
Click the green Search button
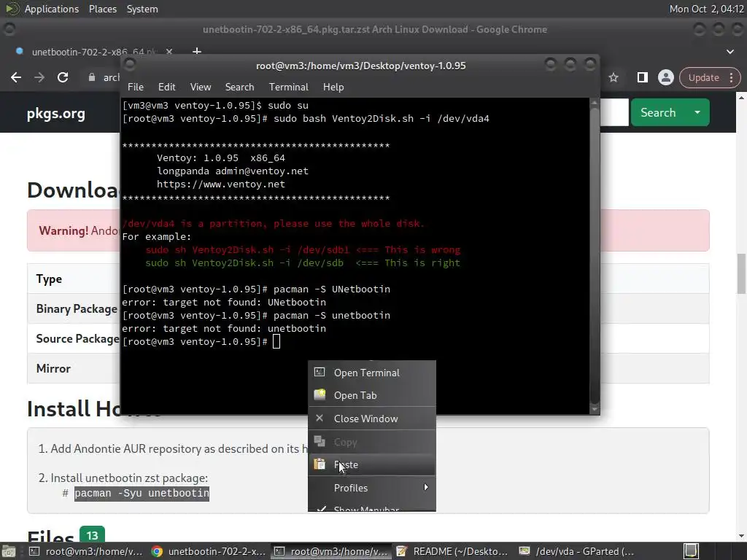point(658,112)
